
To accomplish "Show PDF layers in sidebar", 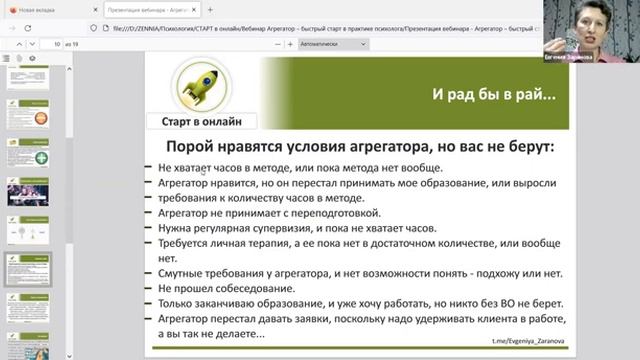I will point(32,58).
